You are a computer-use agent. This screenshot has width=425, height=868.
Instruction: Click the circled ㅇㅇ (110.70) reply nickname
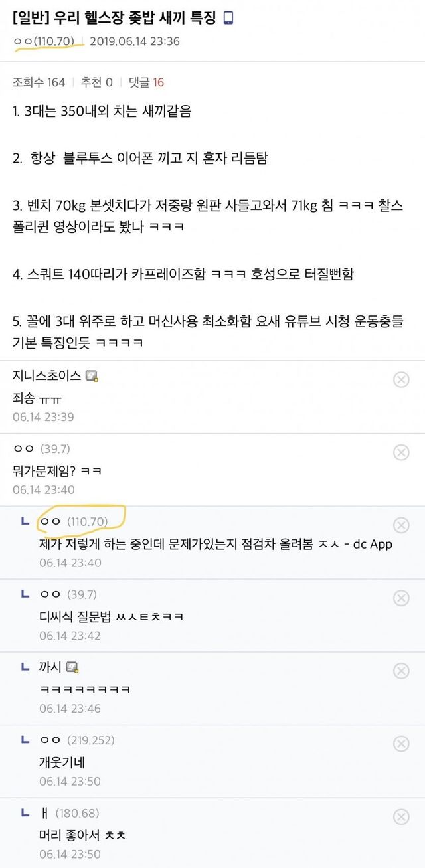(x=73, y=522)
